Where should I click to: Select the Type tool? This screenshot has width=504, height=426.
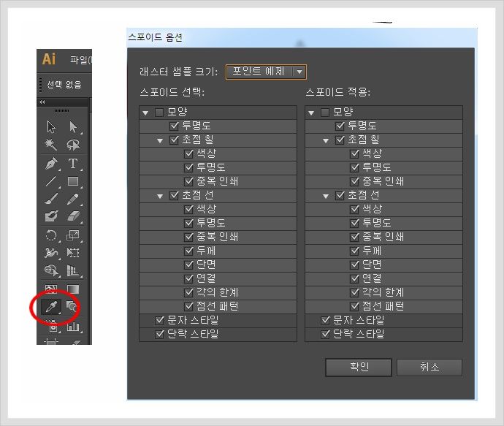pyautogui.click(x=73, y=164)
